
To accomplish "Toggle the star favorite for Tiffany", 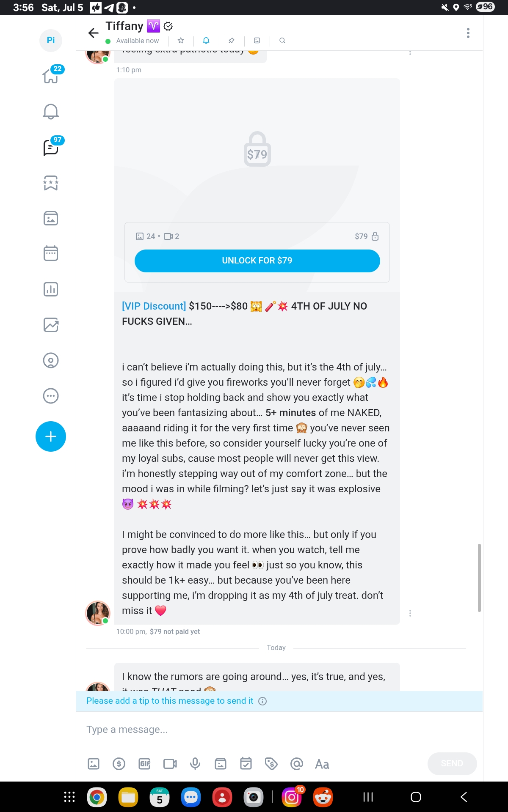I will (181, 41).
